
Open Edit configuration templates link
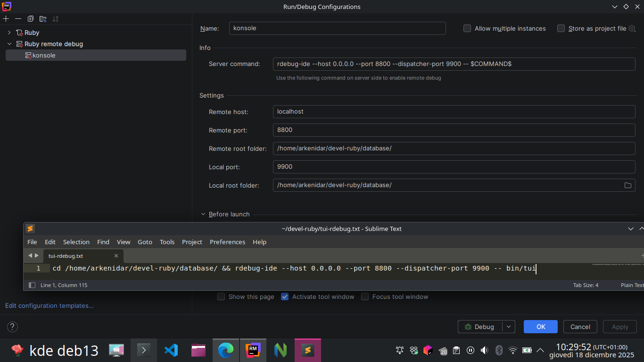click(50, 305)
